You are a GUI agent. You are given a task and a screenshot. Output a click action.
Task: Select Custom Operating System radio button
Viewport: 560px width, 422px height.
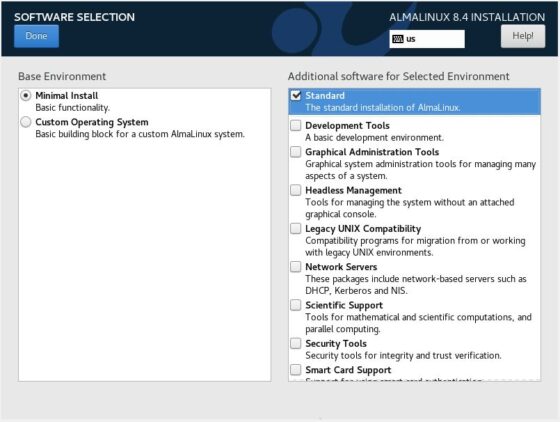(x=26, y=122)
